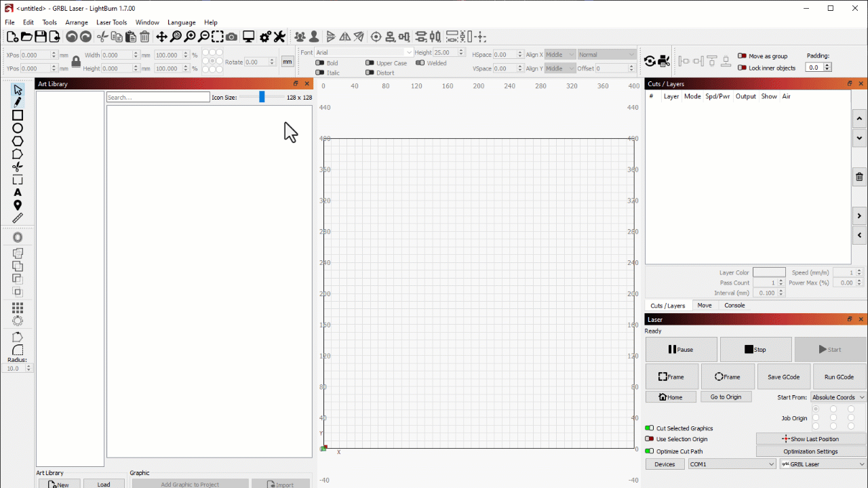This screenshot has width=868, height=488.
Task: Select the Rectangle drawing tool
Action: [18, 115]
